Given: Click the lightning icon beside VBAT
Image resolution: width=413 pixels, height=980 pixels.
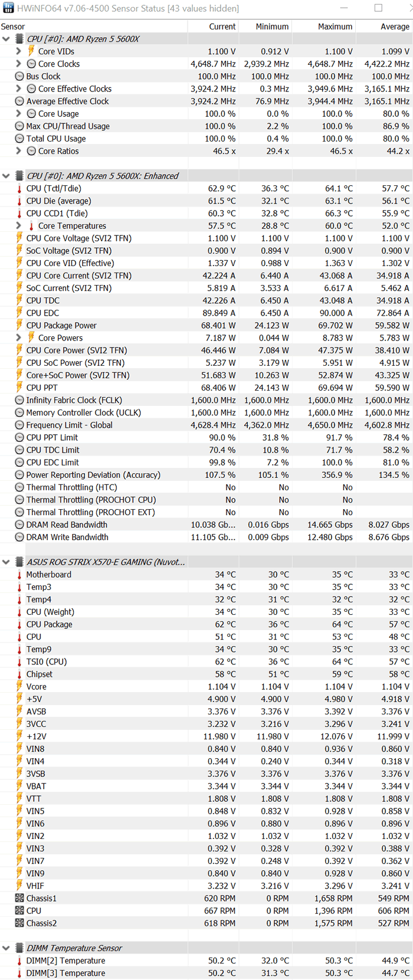Looking at the screenshot, I should pos(19,786).
